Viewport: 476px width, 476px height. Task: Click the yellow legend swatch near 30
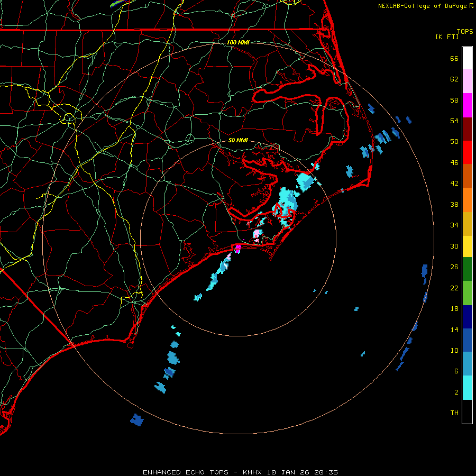pos(467,246)
